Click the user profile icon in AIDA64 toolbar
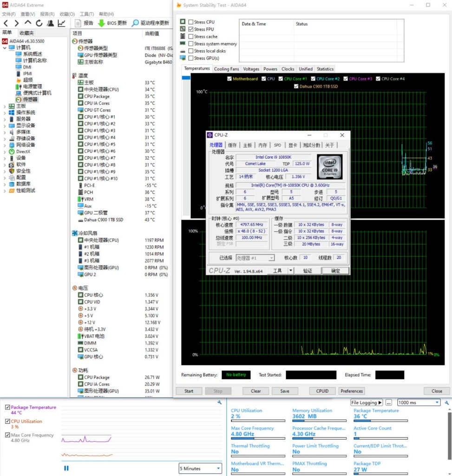The image size is (452, 476). [51, 23]
